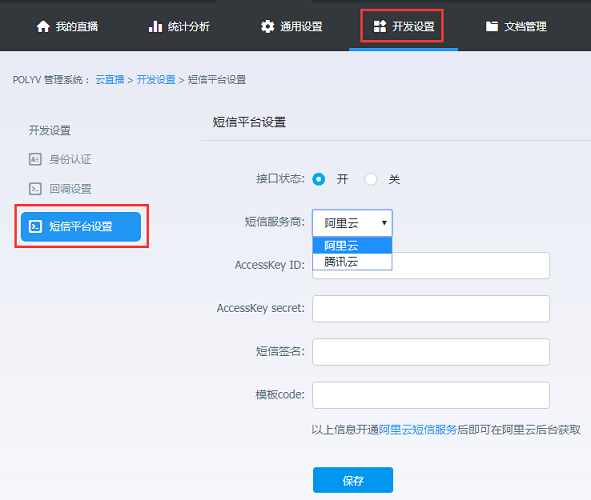The image size is (591, 500).
Task: Select the 开 radio button for 接口状态
Action: pyautogui.click(x=318, y=179)
